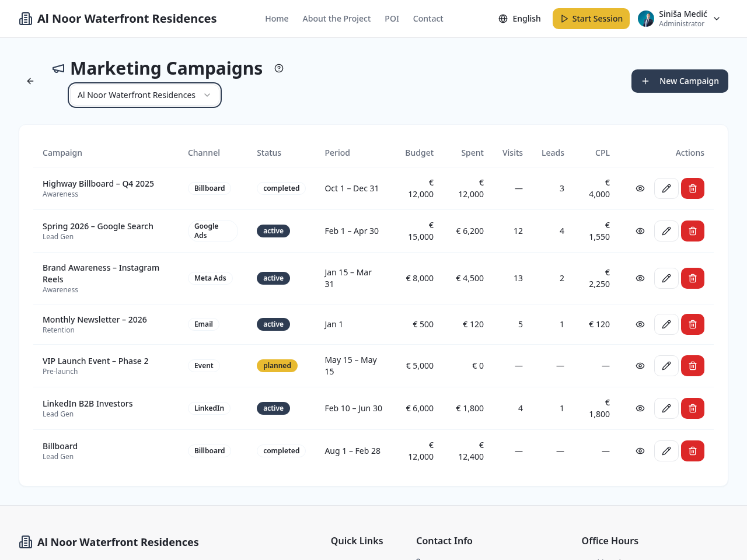The image size is (747, 560).
Task: Edit VIP Launch Event – Phase 2
Action: 666,366
